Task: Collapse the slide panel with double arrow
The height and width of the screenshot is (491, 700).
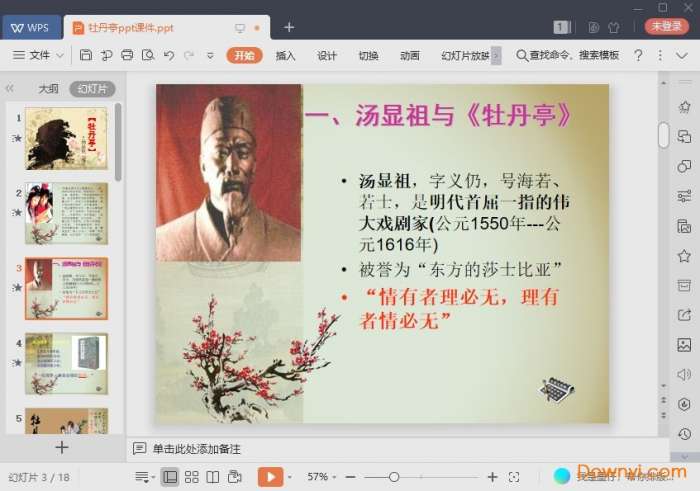Action: click(10, 88)
